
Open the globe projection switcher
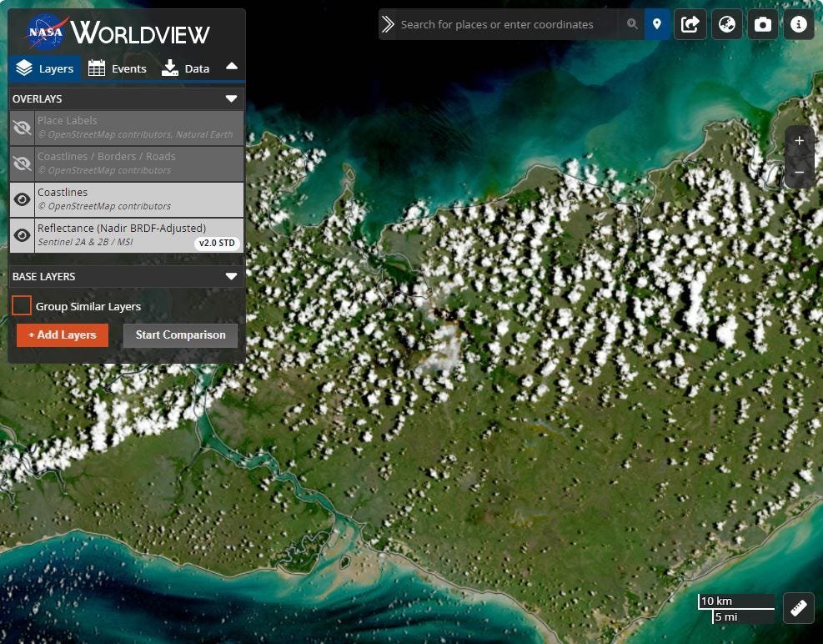click(727, 24)
